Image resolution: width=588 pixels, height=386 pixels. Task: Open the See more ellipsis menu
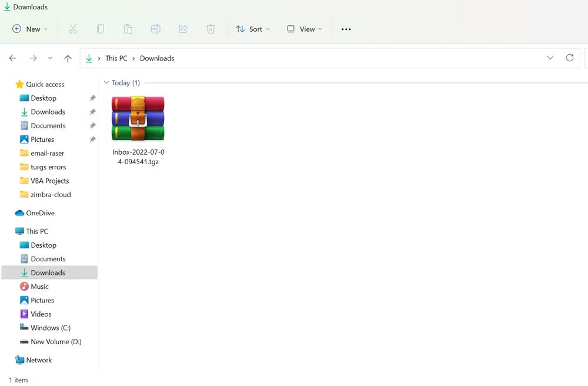(346, 29)
